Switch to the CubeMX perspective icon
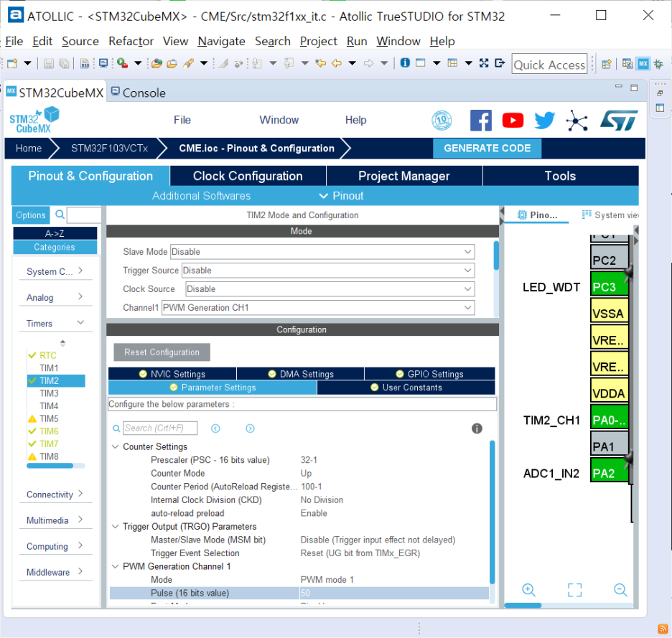 (643, 64)
